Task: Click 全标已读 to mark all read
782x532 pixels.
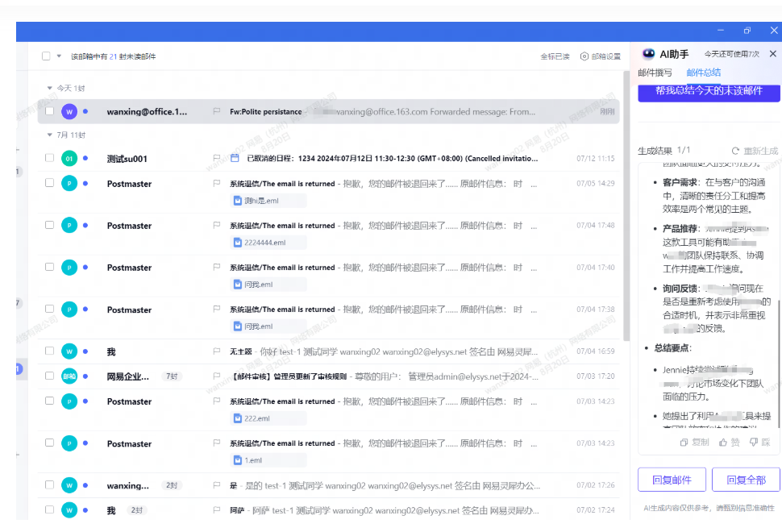Action: (x=555, y=56)
